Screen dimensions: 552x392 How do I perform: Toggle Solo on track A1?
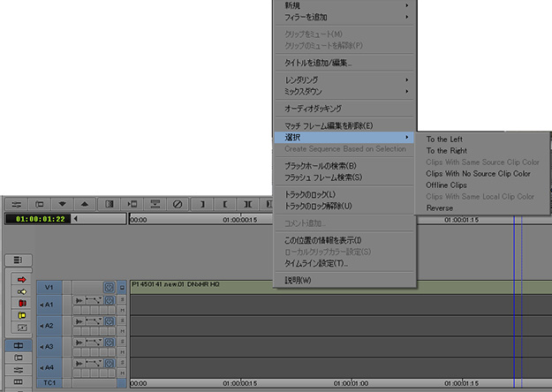[122, 299]
